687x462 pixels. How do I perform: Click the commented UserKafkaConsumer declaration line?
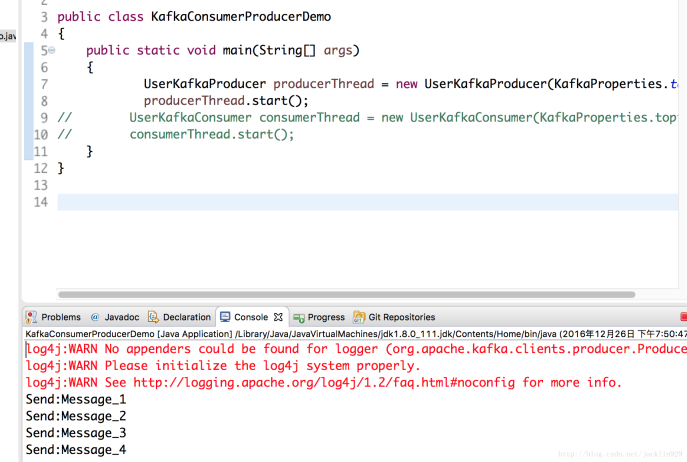[x=403, y=117]
